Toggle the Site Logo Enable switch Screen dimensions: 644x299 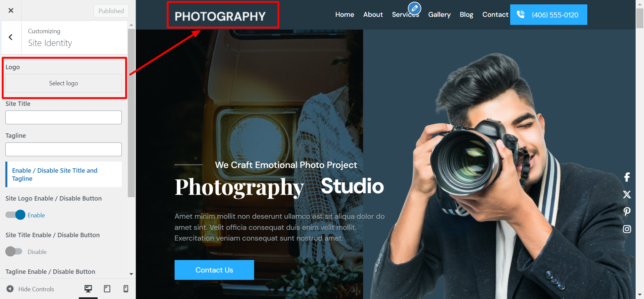(x=15, y=215)
